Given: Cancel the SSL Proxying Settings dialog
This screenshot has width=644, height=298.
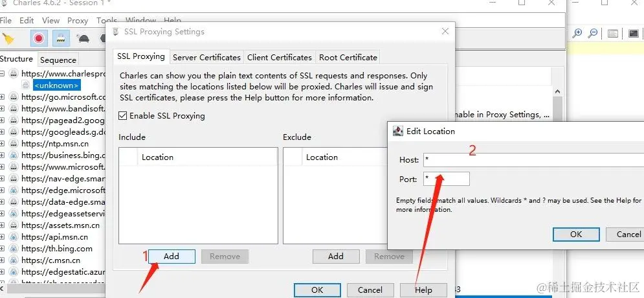Looking at the screenshot, I should pos(370,290).
